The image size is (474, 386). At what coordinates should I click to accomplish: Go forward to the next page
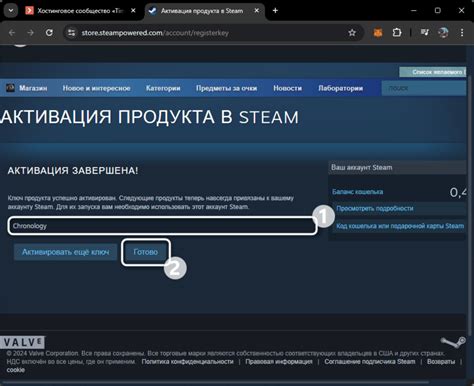pyautogui.click(x=30, y=33)
